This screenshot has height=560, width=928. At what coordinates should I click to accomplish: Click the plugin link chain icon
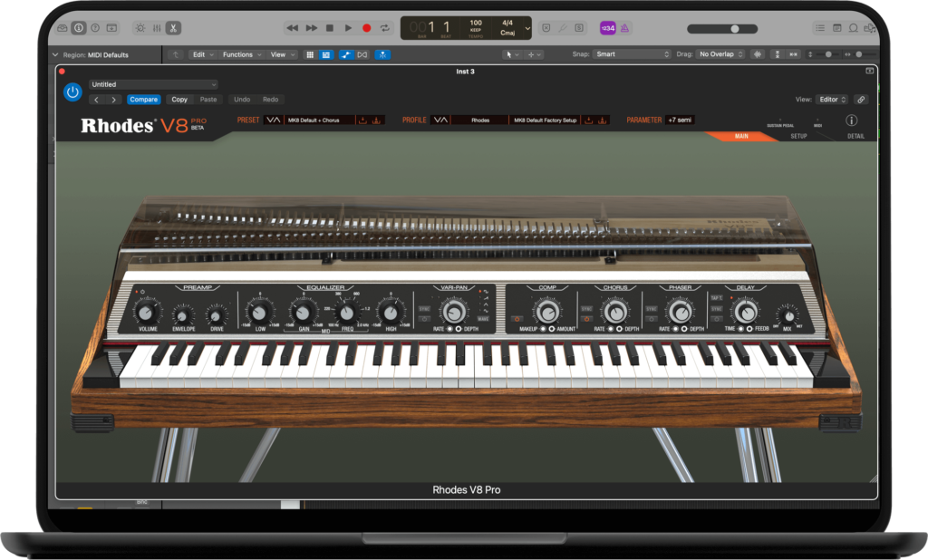pyautogui.click(x=861, y=100)
